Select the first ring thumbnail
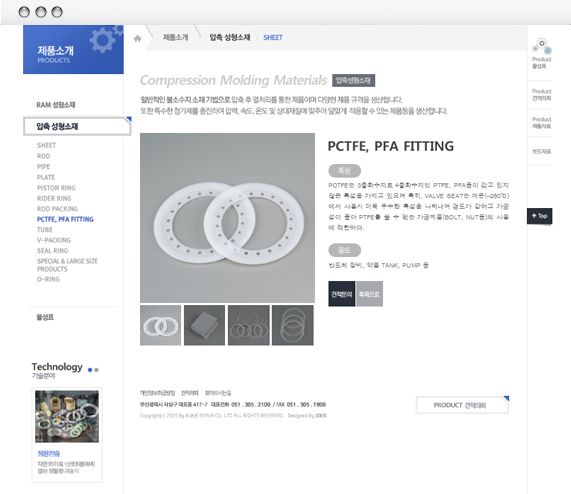Screen dimensions: 571x494 tap(161, 325)
